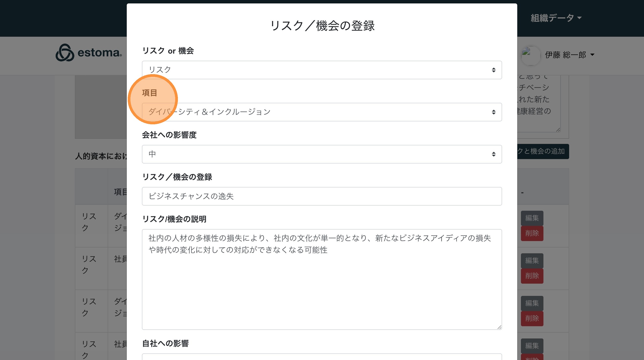644x360 pixels.
Task: Click the ビジネスチャンスの逸失 input field
Action: coord(322,196)
